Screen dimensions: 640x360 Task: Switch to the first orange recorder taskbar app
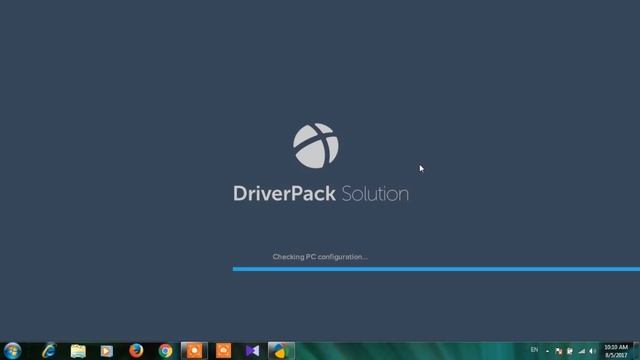(x=194, y=351)
